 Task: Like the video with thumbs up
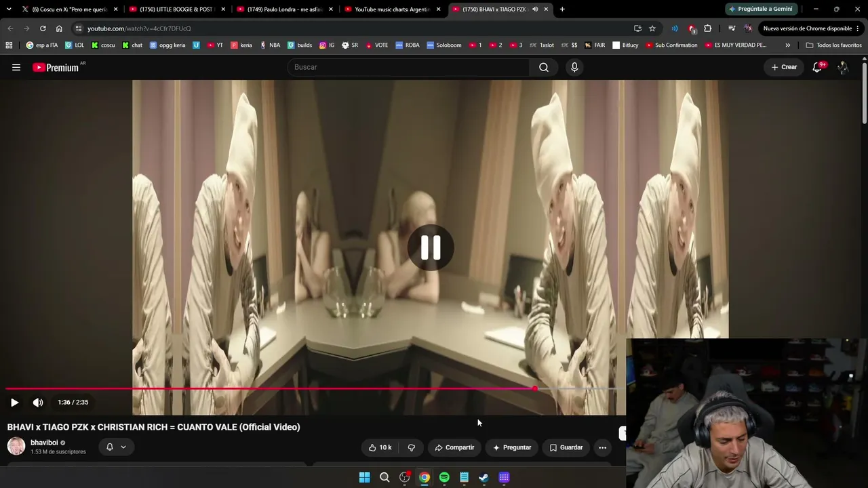coord(380,447)
